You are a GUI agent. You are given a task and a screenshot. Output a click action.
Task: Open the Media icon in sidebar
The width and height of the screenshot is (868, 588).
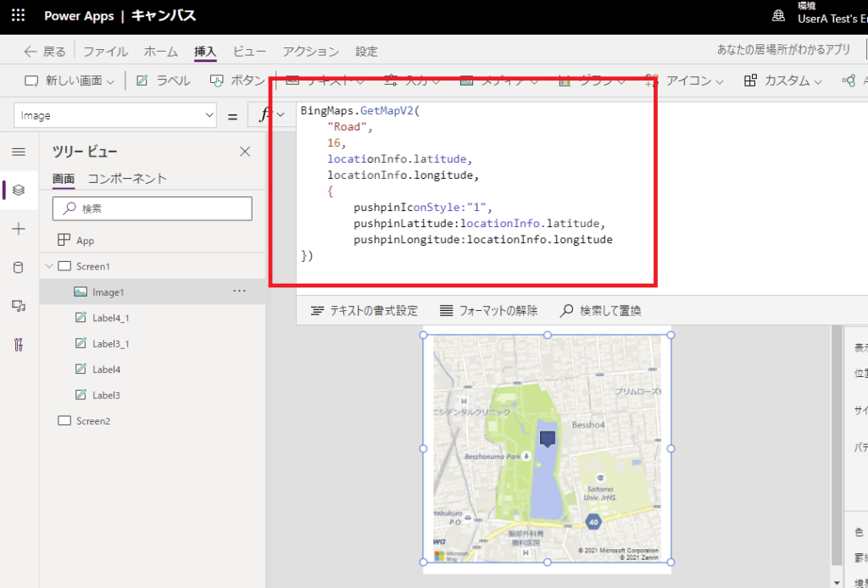[x=19, y=306]
